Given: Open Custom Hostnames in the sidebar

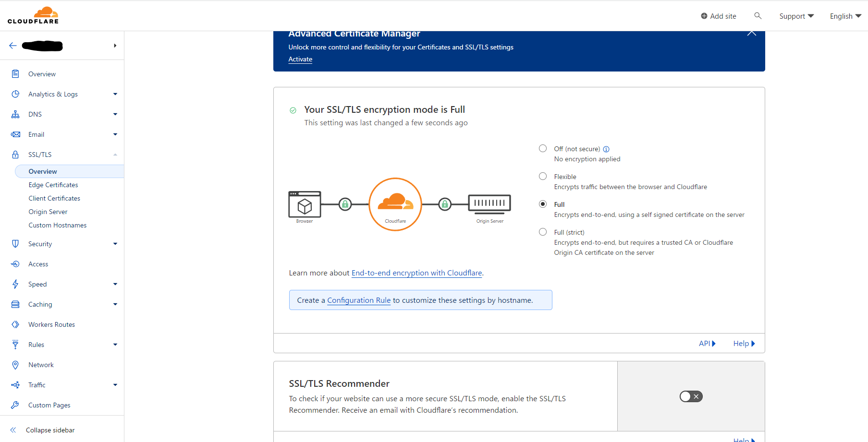Looking at the screenshot, I should (x=58, y=225).
